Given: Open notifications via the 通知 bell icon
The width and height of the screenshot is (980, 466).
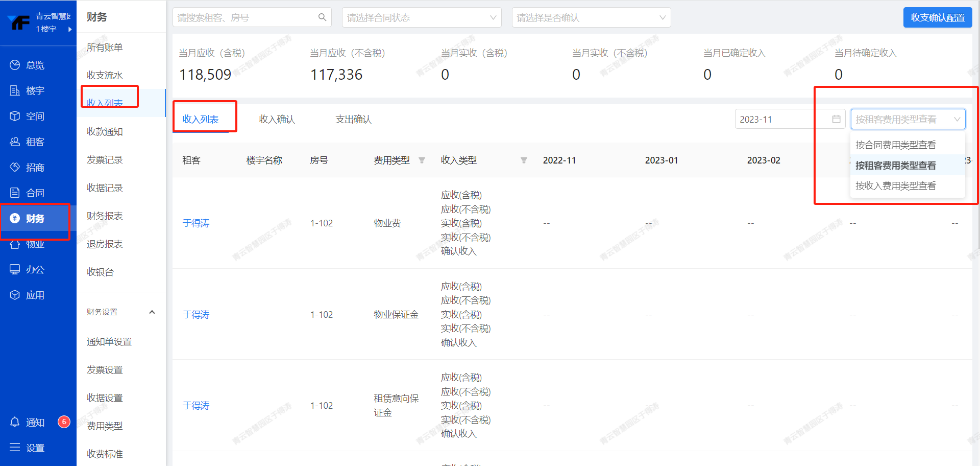Looking at the screenshot, I should point(15,422).
